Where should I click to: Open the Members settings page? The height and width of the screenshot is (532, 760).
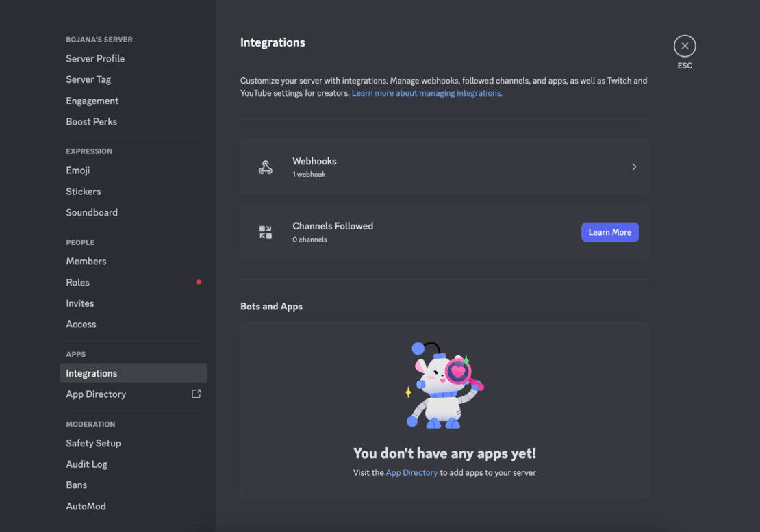86,261
